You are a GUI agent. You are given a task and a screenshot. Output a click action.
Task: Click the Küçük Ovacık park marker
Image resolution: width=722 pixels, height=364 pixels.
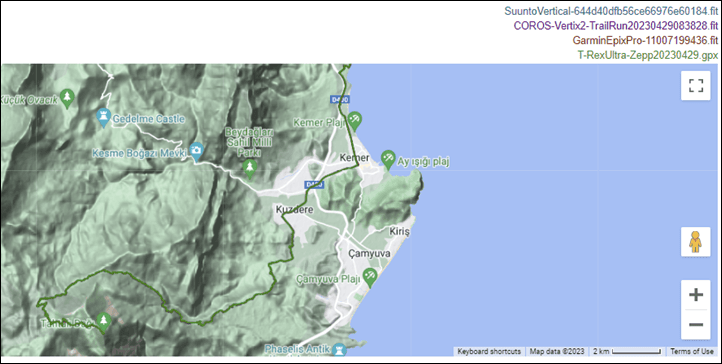68,98
